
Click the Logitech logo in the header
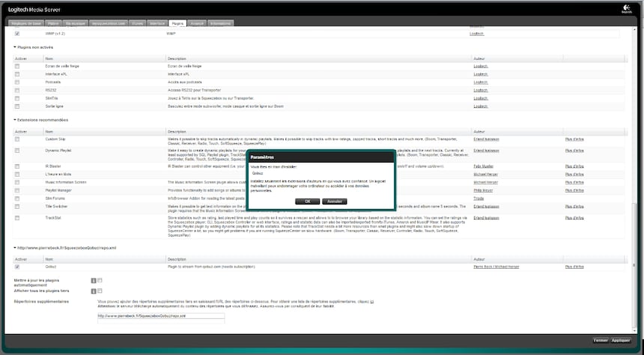(x=626, y=9)
